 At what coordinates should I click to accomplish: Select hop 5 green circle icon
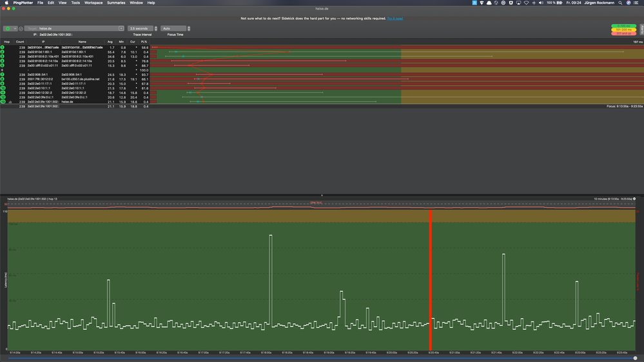click(3, 66)
